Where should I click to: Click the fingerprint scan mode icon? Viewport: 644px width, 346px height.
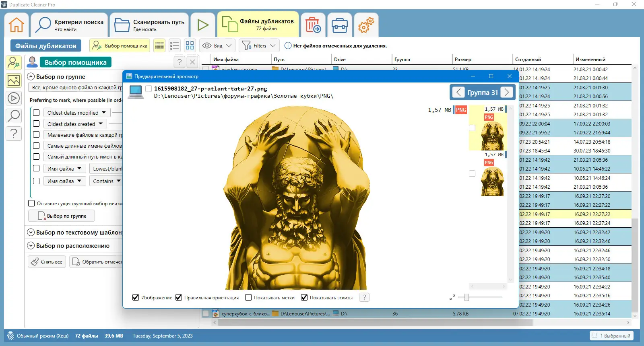10,336
